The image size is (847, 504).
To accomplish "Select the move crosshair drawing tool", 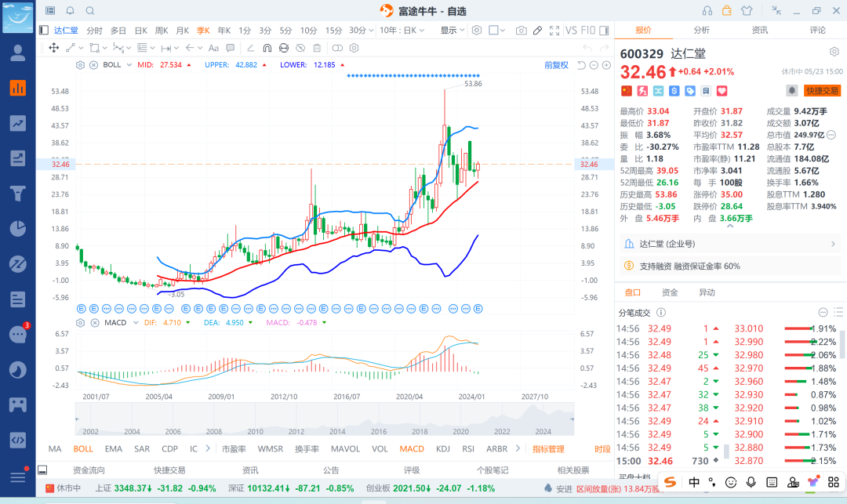I will coord(54,48).
